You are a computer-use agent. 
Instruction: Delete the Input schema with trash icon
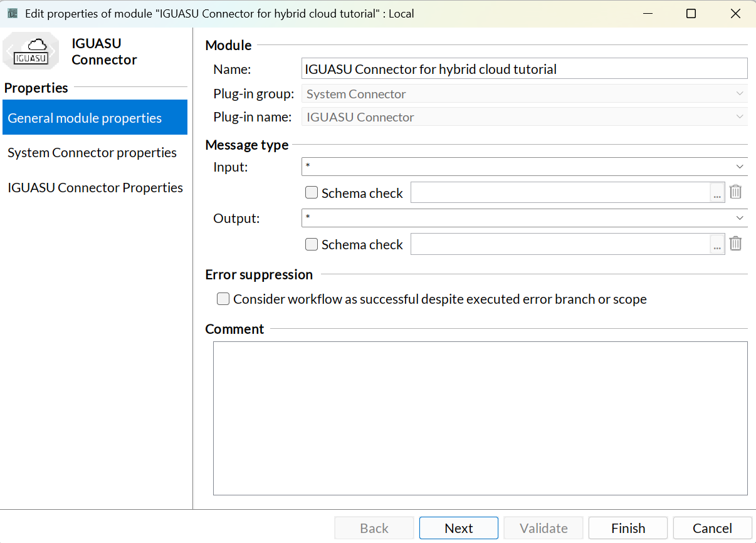pos(736,192)
